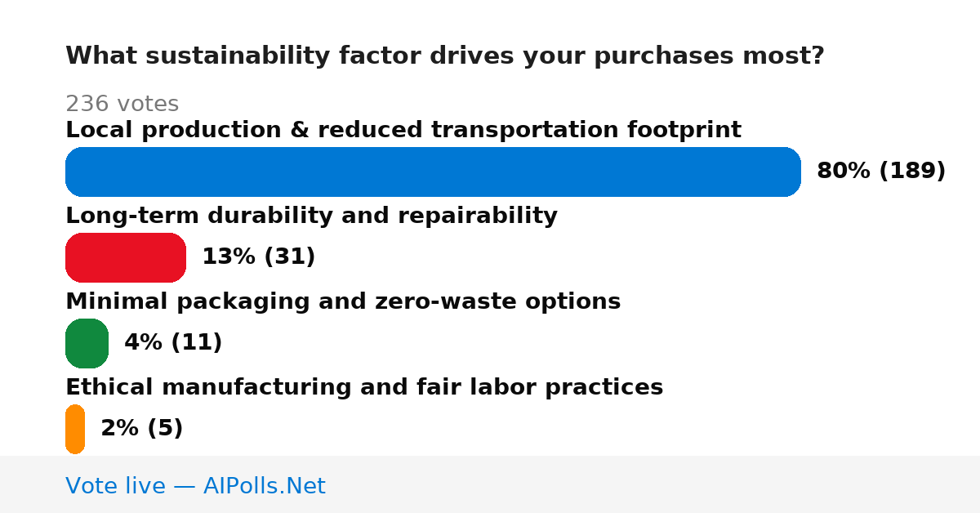Select Long-term durability and repairability option

pos(311,216)
